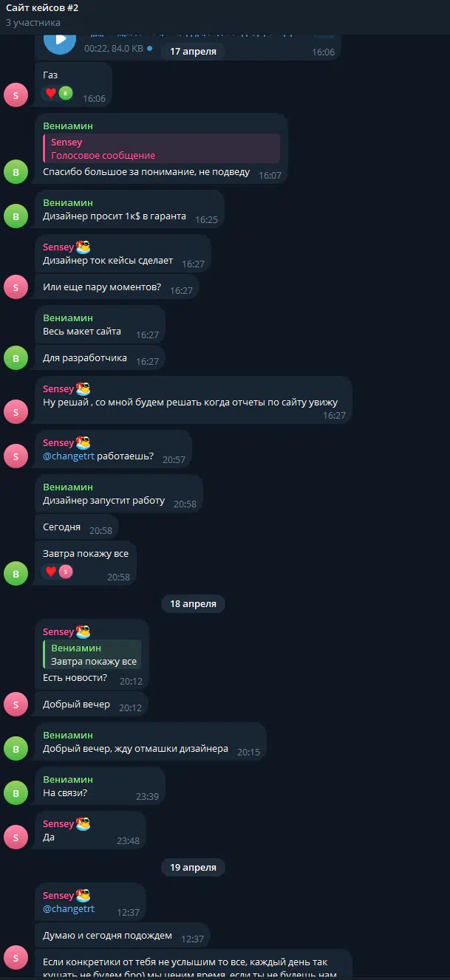Click the "17 апреля" date badge
450x980 pixels.
pos(193,51)
